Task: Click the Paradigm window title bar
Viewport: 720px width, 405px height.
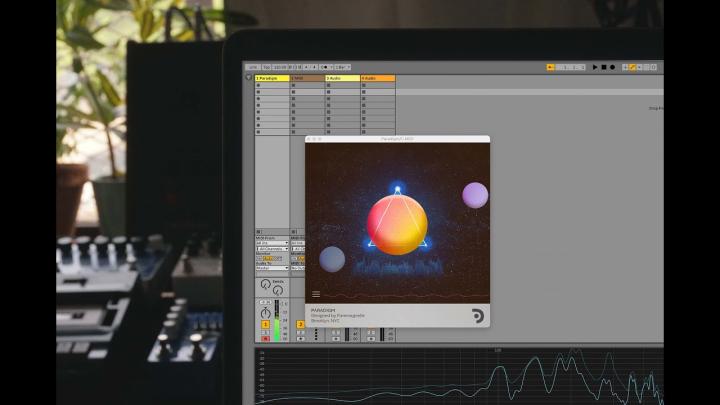Action: pyautogui.click(x=397, y=139)
